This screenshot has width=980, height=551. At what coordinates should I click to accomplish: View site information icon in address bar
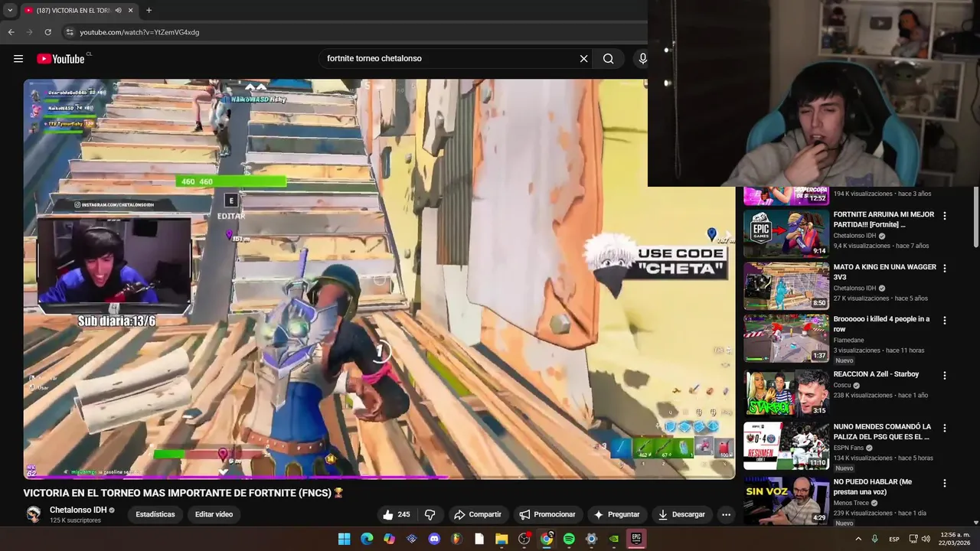click(x=70, y=32)
